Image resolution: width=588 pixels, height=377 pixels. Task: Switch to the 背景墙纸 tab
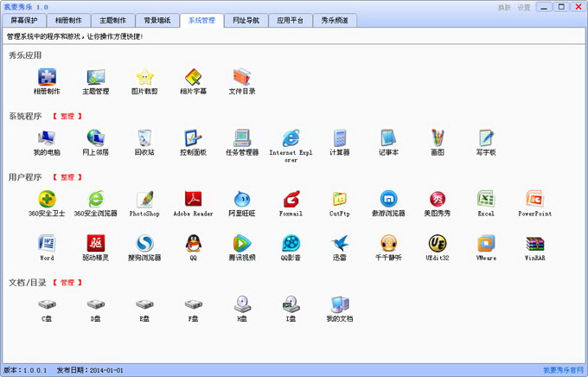click(x=157, y=21)
